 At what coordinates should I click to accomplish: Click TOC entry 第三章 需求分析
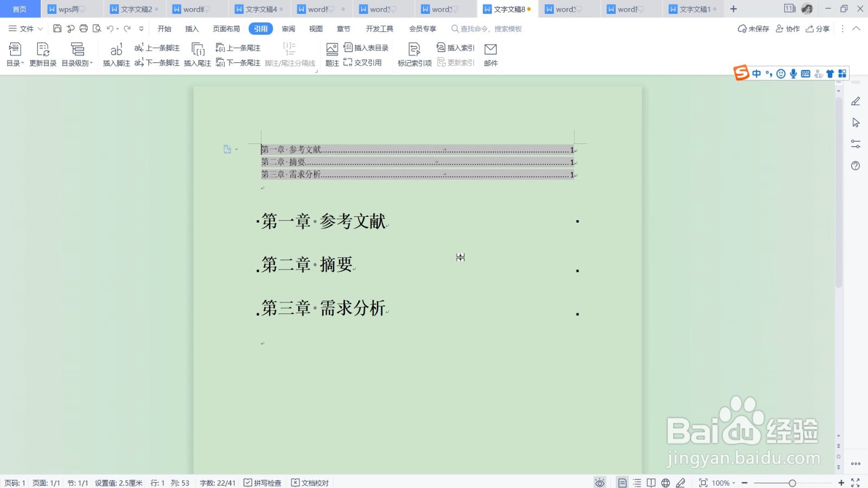[x=418, y=175]
